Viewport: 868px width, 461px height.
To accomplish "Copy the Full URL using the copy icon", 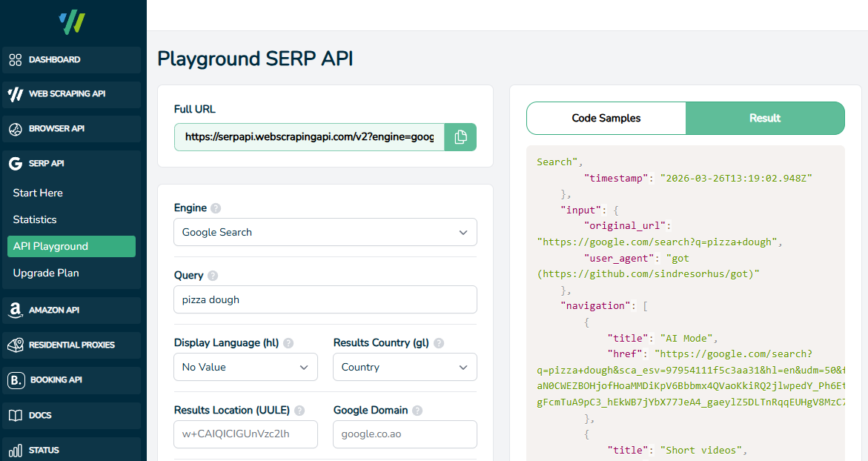I will 460,137.
